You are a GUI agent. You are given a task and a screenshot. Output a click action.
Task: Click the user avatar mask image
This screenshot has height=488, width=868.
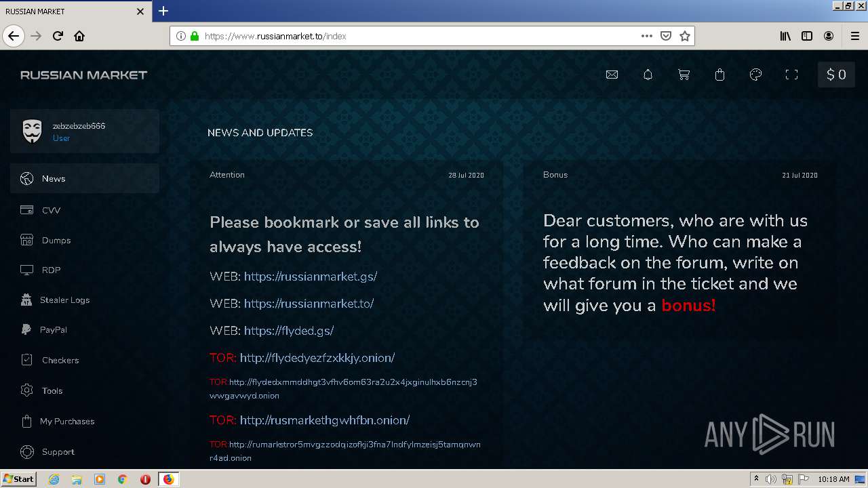tap(32, 131)
